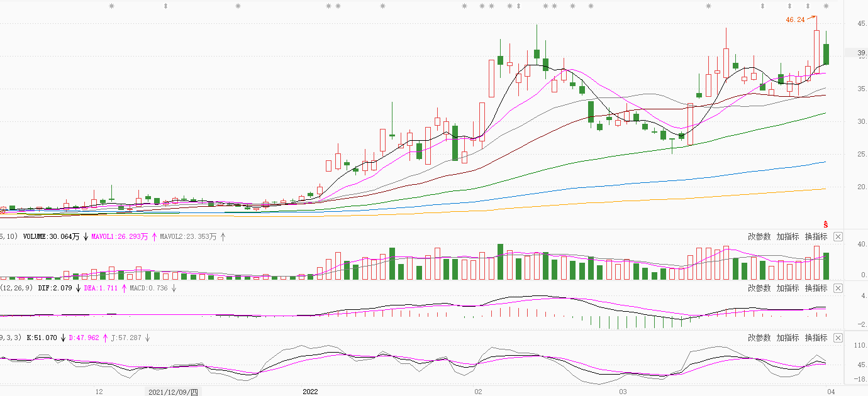The height and width of the screenshot is (396, 868).
Task: Click the red S signal marker
Action: tap(826, 224)
